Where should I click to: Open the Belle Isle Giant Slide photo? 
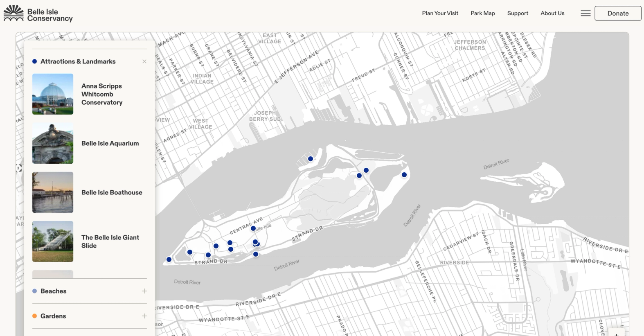[x=53, y=241]
